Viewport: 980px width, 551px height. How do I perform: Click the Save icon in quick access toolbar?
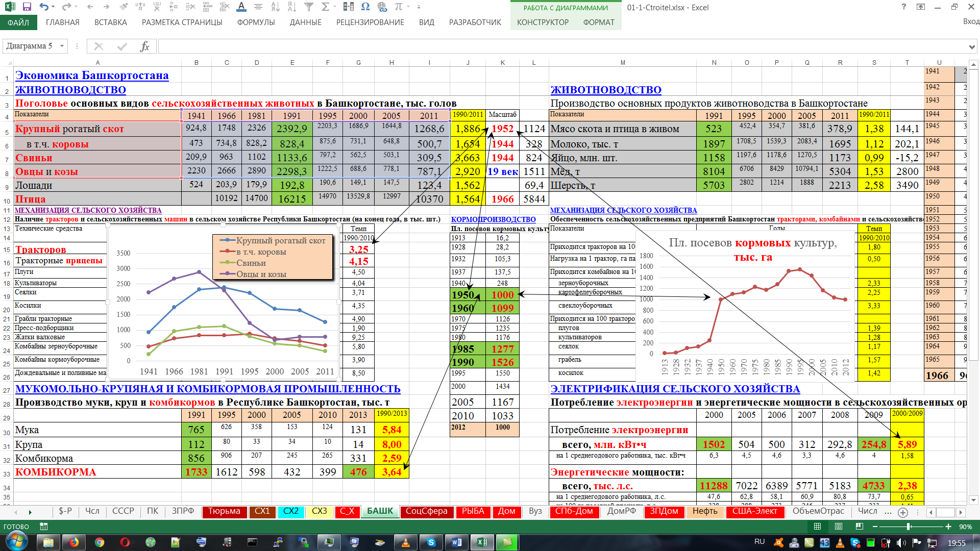point(27,7)
